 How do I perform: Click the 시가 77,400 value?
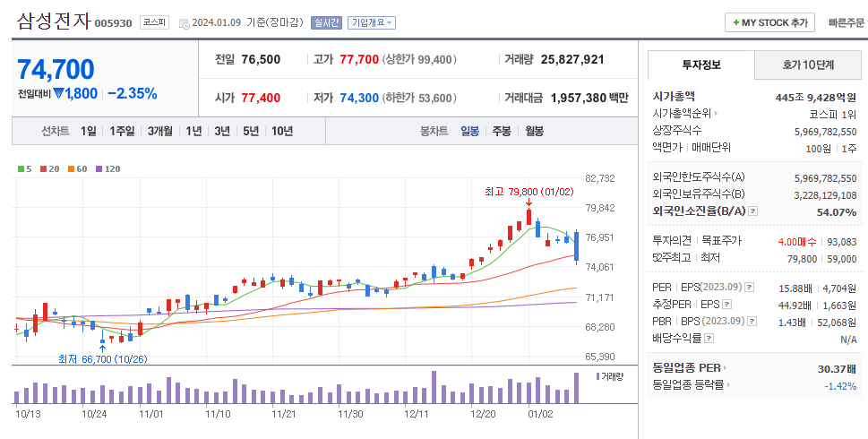point(261,98)
